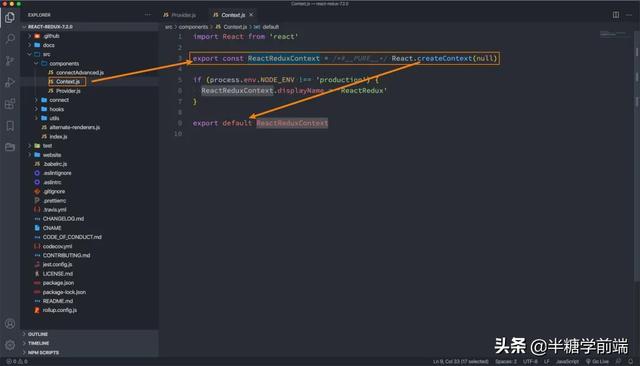Start Go Live server
This screenshot has width=640, height=366.
click(597, 362)
